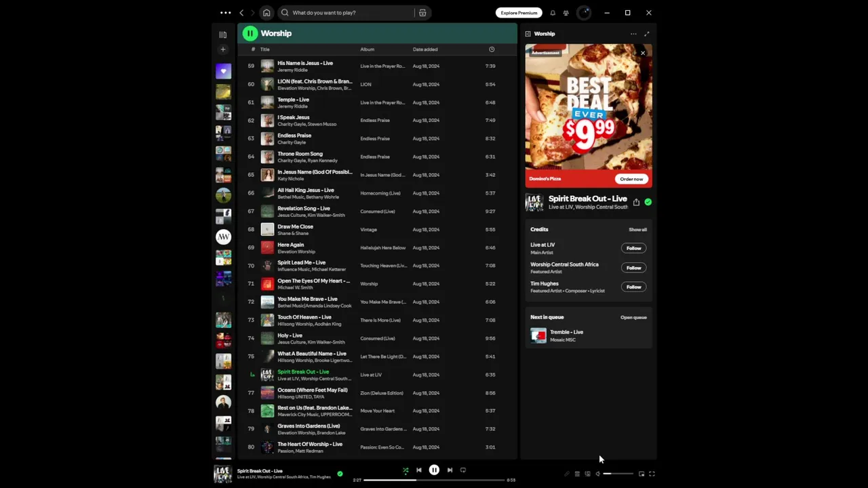Follow the artist Live at LIV
This screenshot has height=488, width=868.
click(x=633, y=248)
